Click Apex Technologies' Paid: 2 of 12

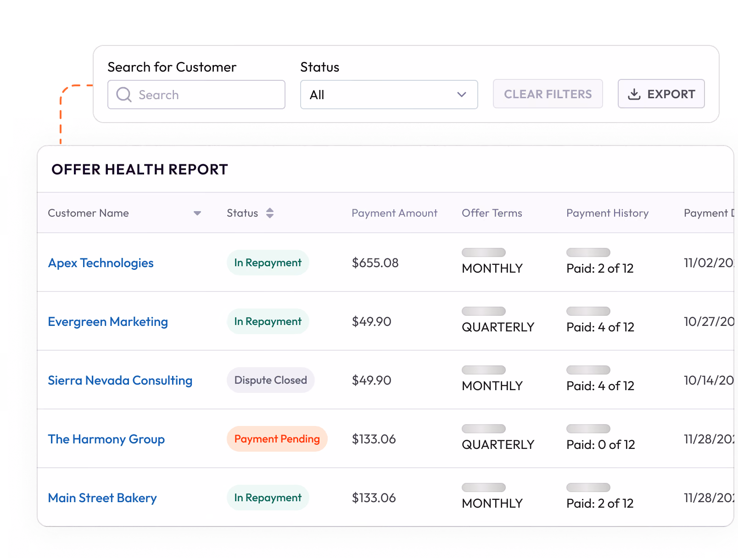point(600,269)
